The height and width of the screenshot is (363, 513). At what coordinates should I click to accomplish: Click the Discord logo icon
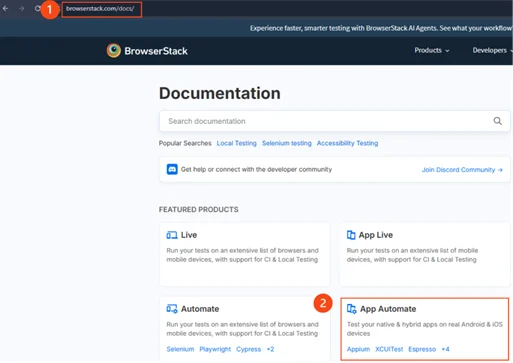172,169
